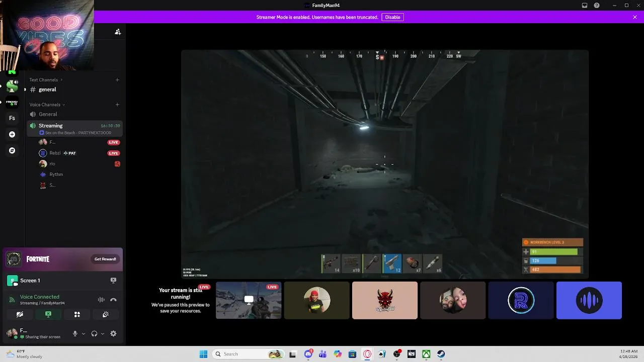This screenshot has width=644, height=362.
Task: Open weather widget showing 60°F
Action: click(x=24, y=354)
